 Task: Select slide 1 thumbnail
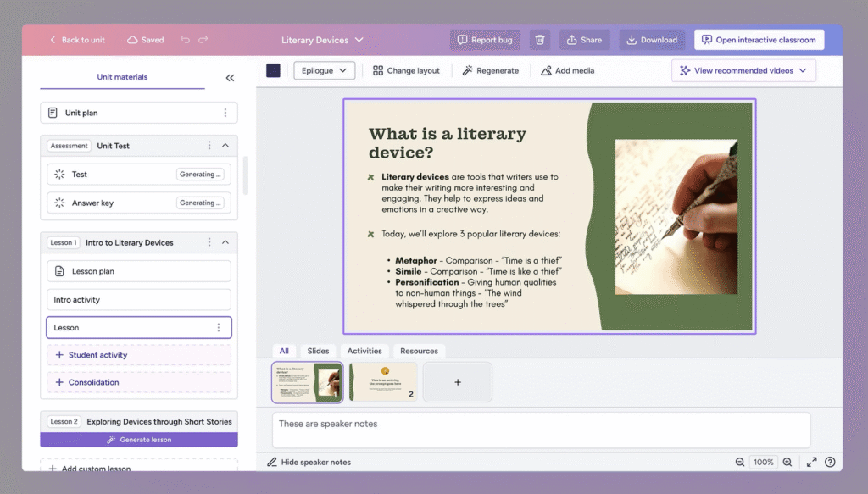(307, 382)
